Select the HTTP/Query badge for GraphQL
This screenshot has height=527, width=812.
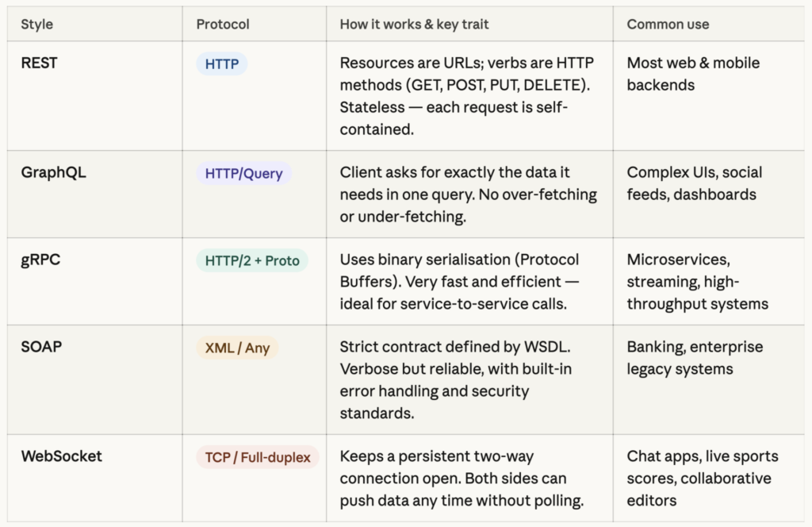point(243,172)
